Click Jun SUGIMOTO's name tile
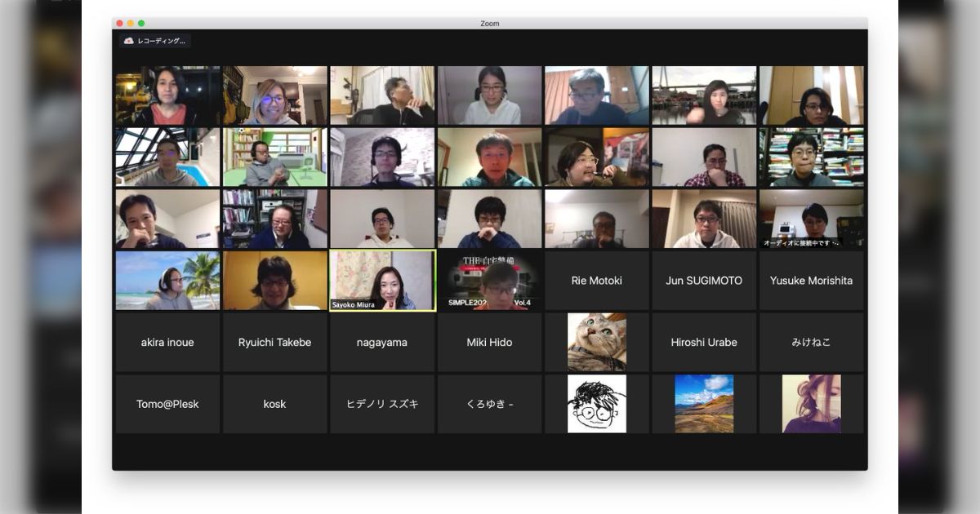Image resolution: width=980 pixels, height=514 pixels. click(704, 280)
